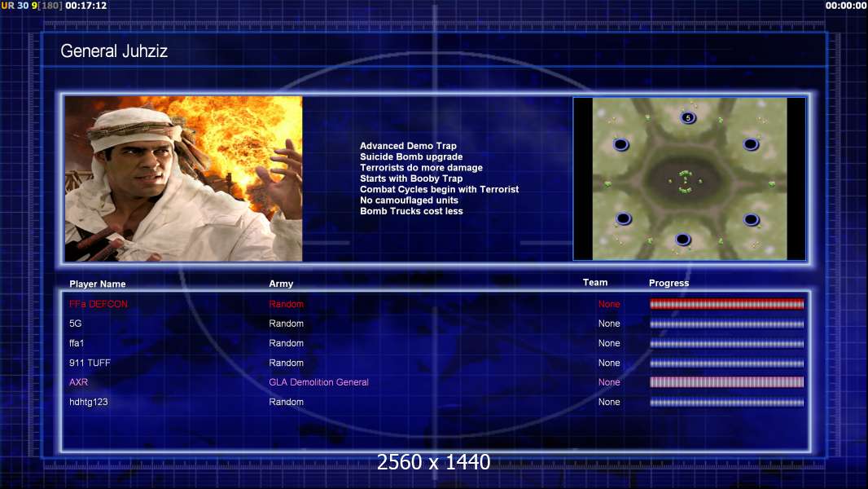Click General Juhziz portrait image
This screenshot has width=868, height=489.
click(x=184, y=178)
